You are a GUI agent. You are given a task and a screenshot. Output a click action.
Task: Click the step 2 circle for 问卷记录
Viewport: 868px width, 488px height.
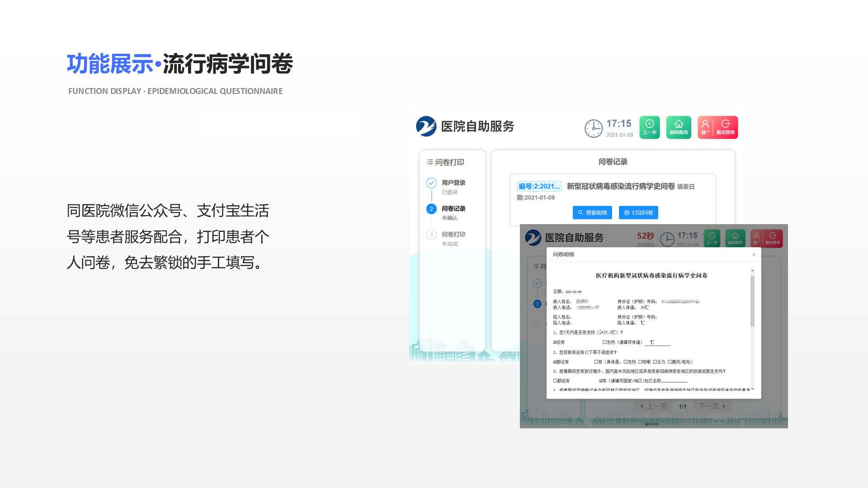pos(431,209)
